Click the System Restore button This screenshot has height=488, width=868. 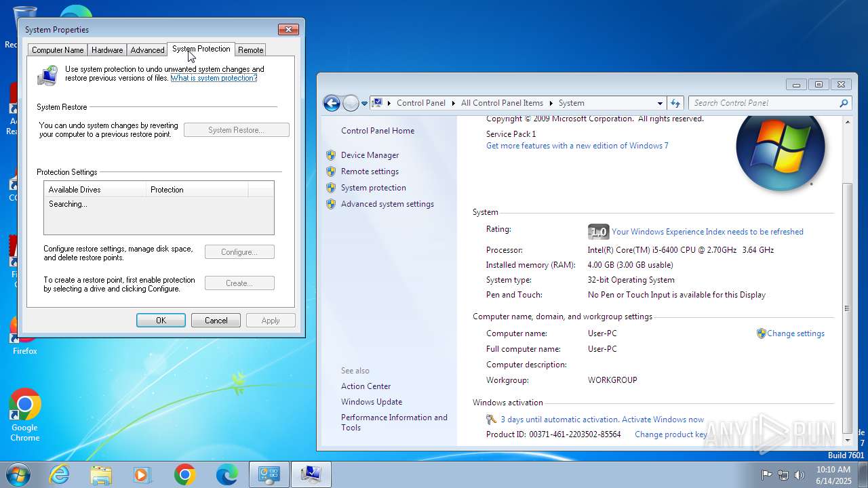tap(236, 130)
